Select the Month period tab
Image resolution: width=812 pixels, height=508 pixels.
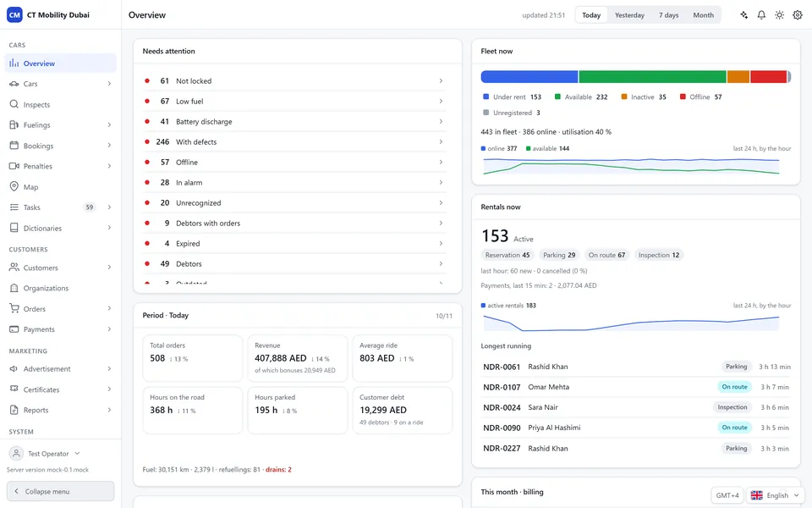(703, 15)
